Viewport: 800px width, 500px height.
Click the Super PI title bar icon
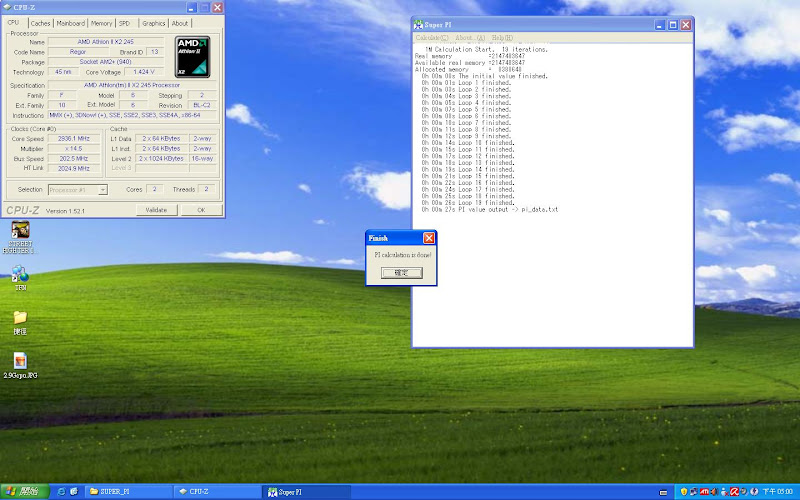(418, 24)
